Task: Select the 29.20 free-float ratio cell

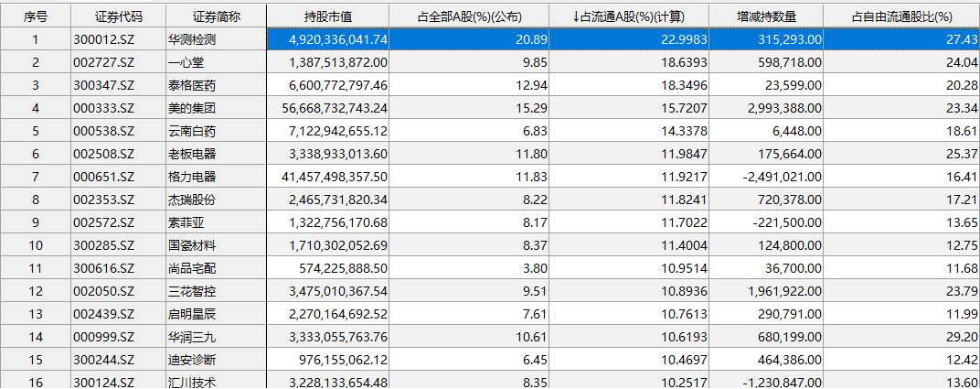Action: coord(902,337)
